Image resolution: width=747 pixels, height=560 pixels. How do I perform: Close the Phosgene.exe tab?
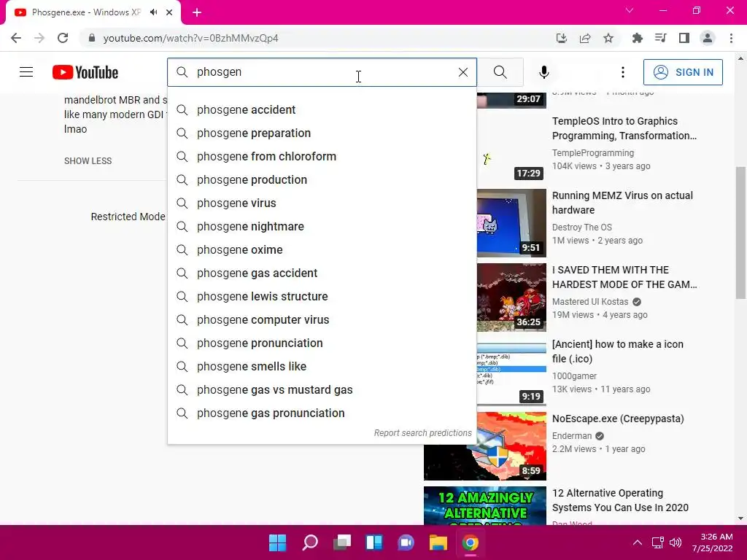pos(169,12)
